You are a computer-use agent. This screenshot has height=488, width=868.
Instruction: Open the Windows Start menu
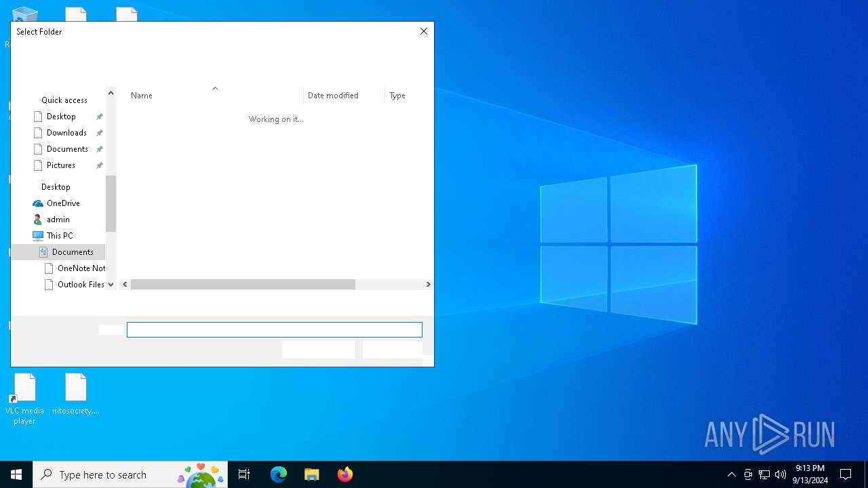pos(16,474)
